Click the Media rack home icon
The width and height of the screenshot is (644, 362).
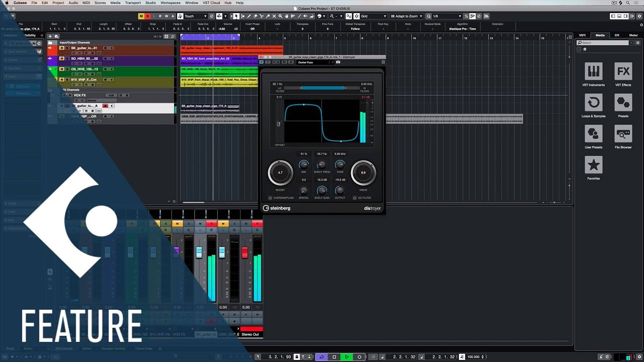(x=585, y=49)
